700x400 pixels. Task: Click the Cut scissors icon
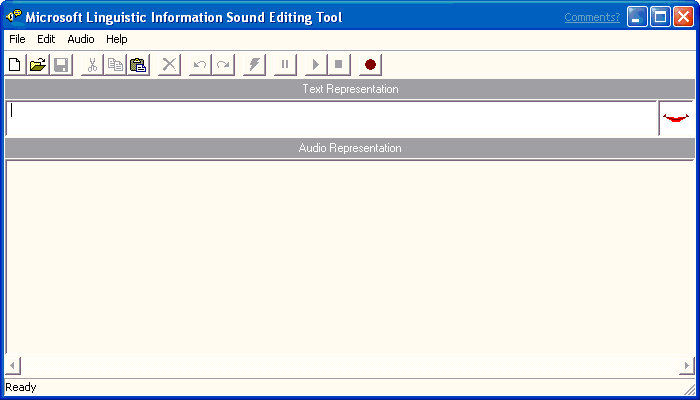click(92, 65)
